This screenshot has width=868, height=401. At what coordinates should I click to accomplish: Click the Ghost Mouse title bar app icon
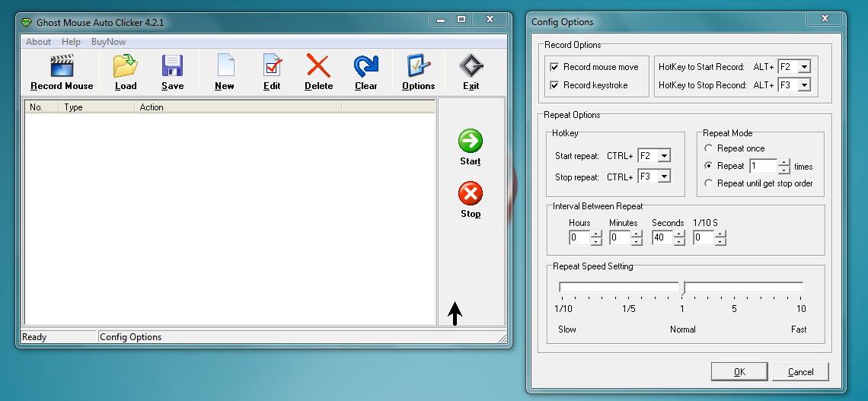point(26,23)
